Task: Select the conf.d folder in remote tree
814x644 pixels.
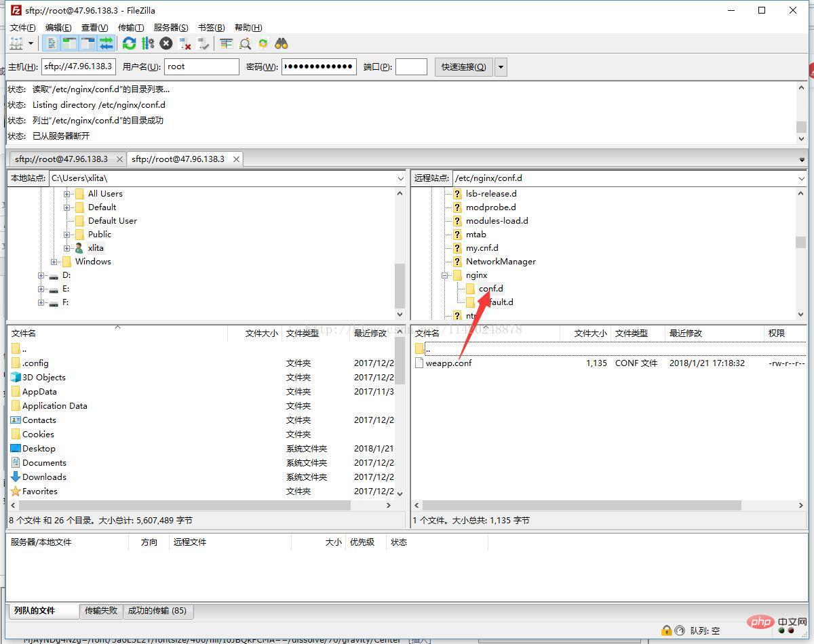Action: [x=490, y=288]
